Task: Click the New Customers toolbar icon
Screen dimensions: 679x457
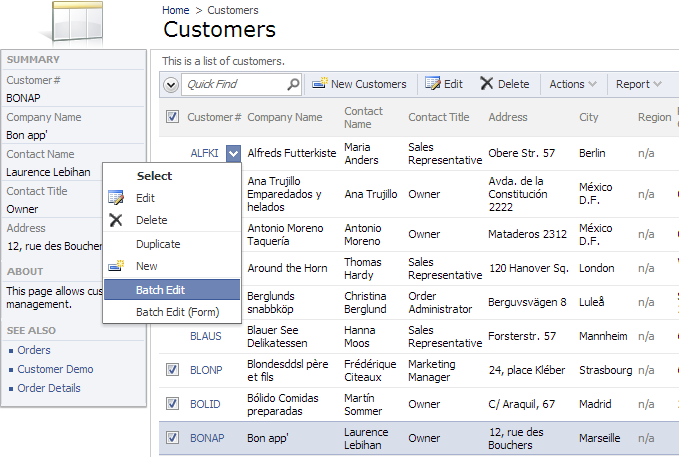Action: (320, 84)
